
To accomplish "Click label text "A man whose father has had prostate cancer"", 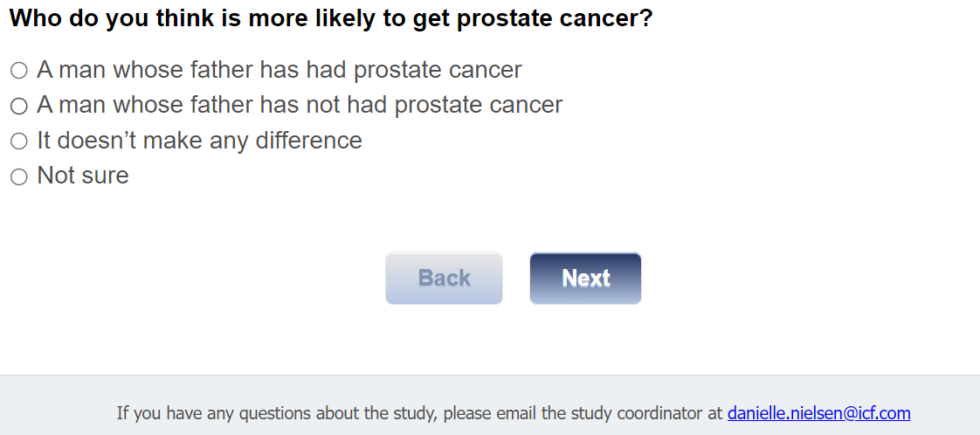I will [279, 70].
